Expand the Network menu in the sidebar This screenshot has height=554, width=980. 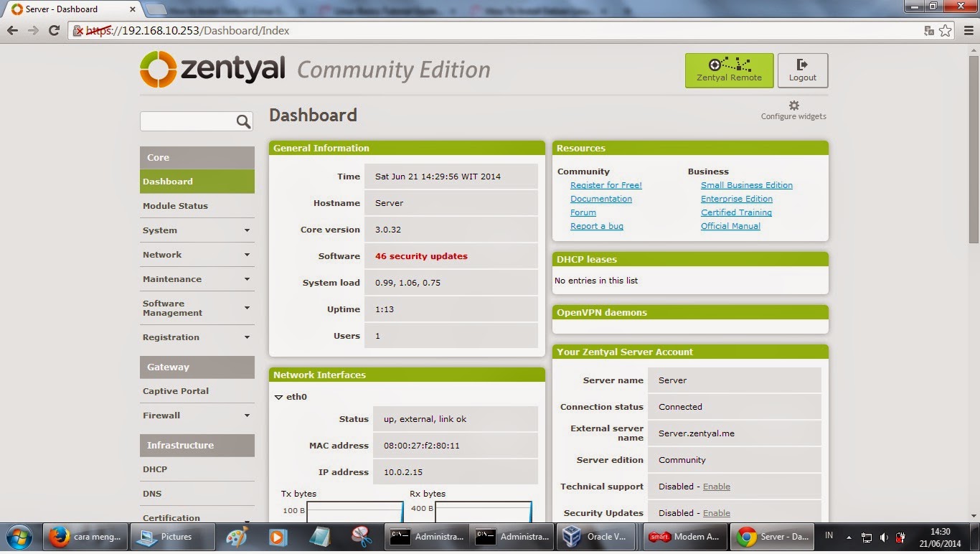(x=197, y=255)
